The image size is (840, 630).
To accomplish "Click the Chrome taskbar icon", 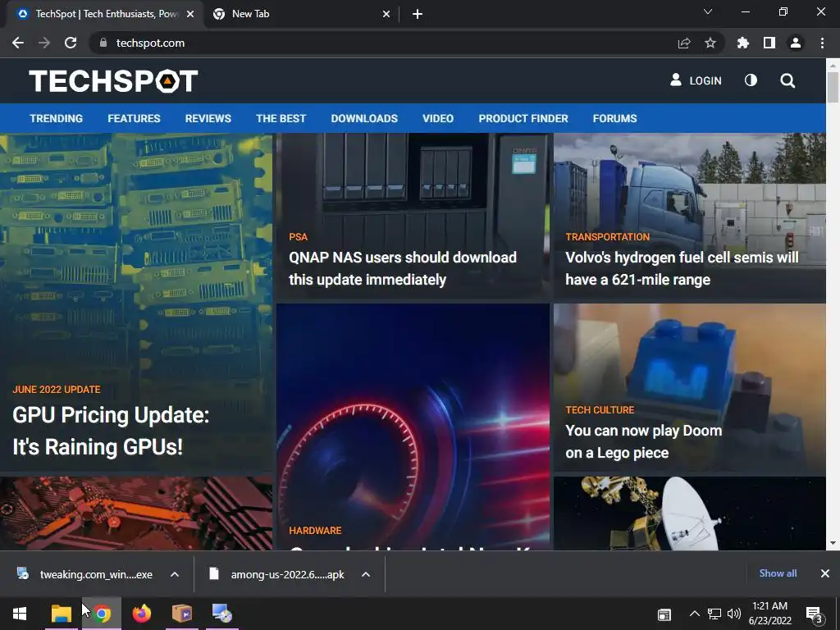I will click(102, 614).
